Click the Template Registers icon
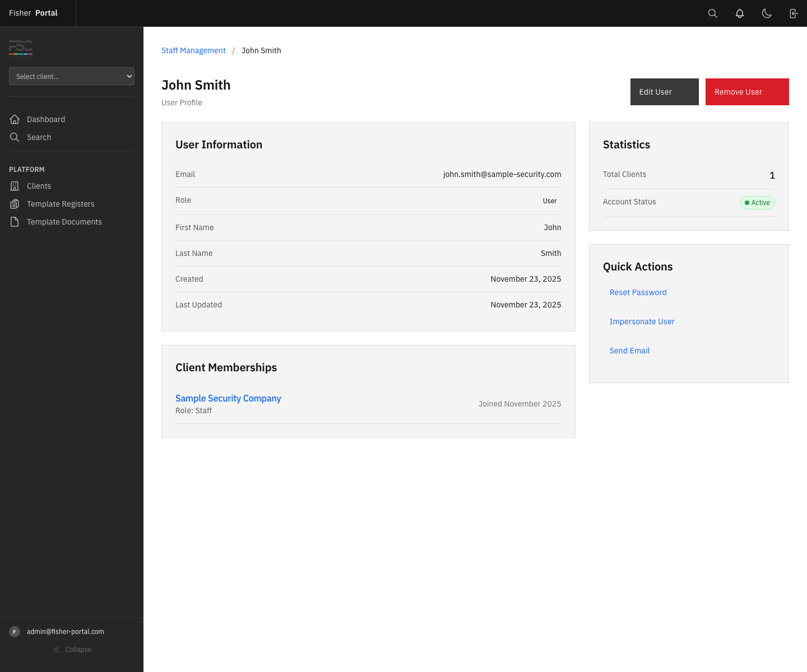Screen dimensions: 807x672 pyautogui.click(x=15, y=203)
